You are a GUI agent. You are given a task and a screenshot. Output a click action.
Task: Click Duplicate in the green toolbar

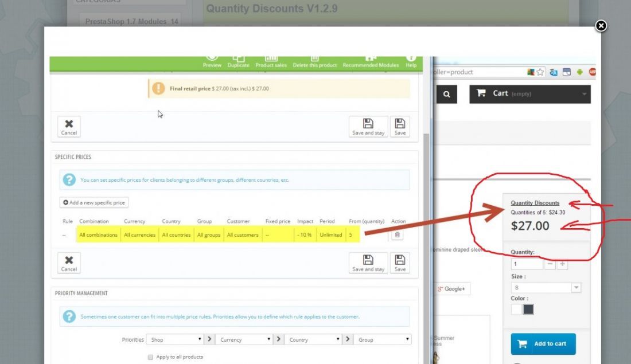(x=238, y=62)
